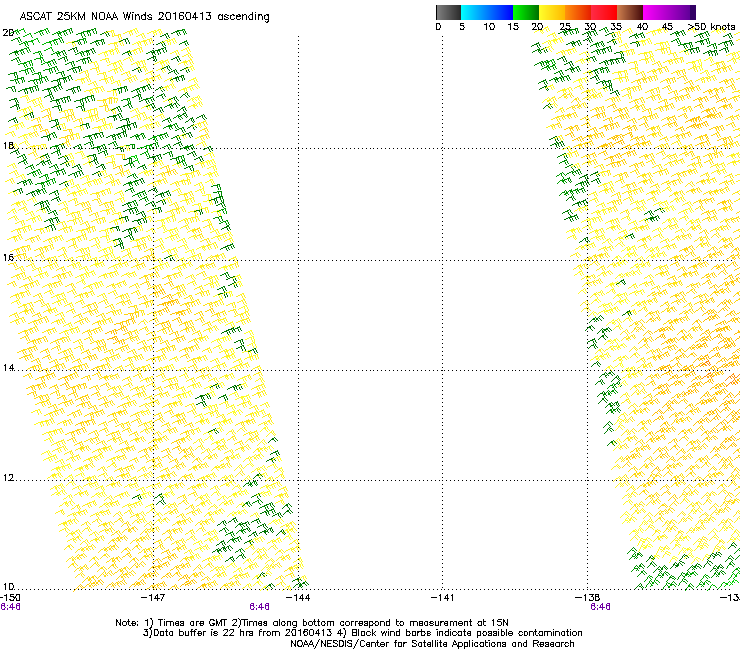Click the brown 35–40 knots legend segment
The image size is (740, 650).
click(630, 12)
